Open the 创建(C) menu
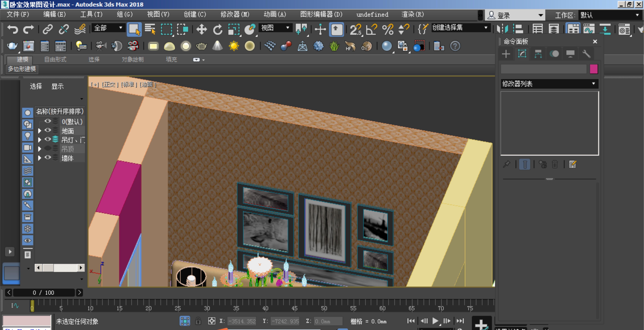 195,14
